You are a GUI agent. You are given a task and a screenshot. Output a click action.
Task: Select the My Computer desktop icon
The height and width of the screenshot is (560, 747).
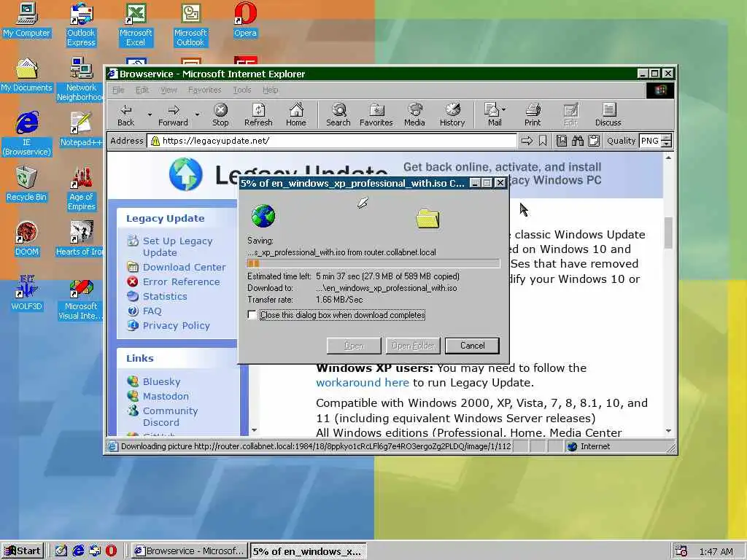[x=26, y=20]
